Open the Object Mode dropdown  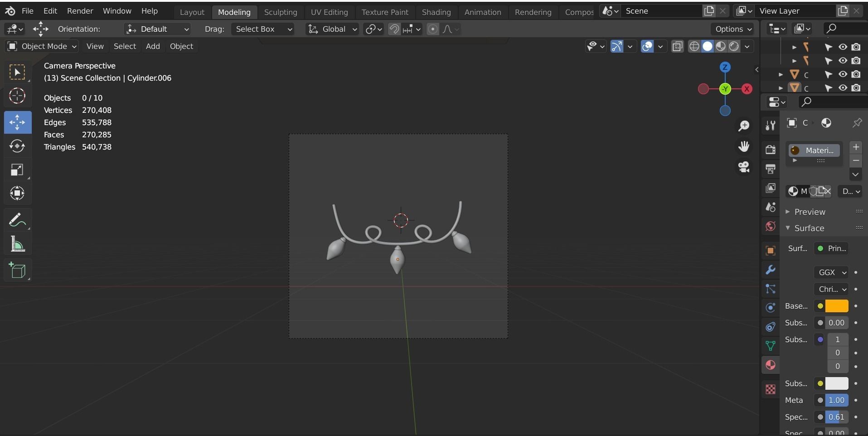coord(42,46)
